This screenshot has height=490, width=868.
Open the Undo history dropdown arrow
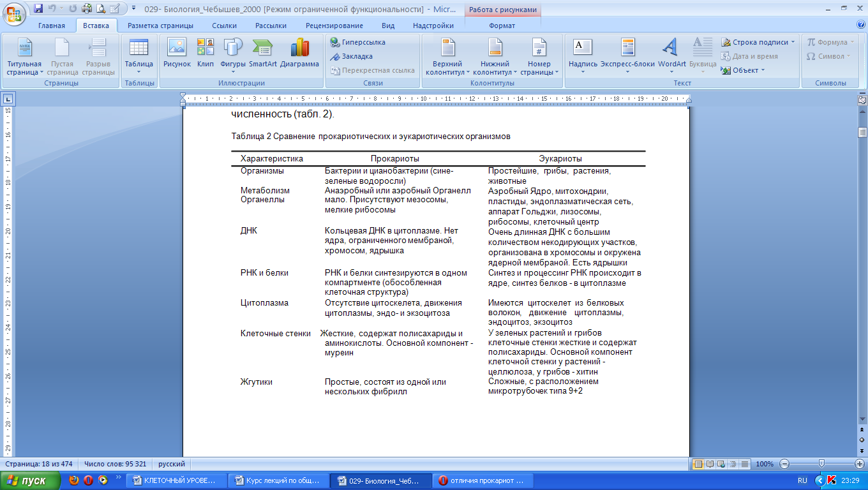point(61,8)
